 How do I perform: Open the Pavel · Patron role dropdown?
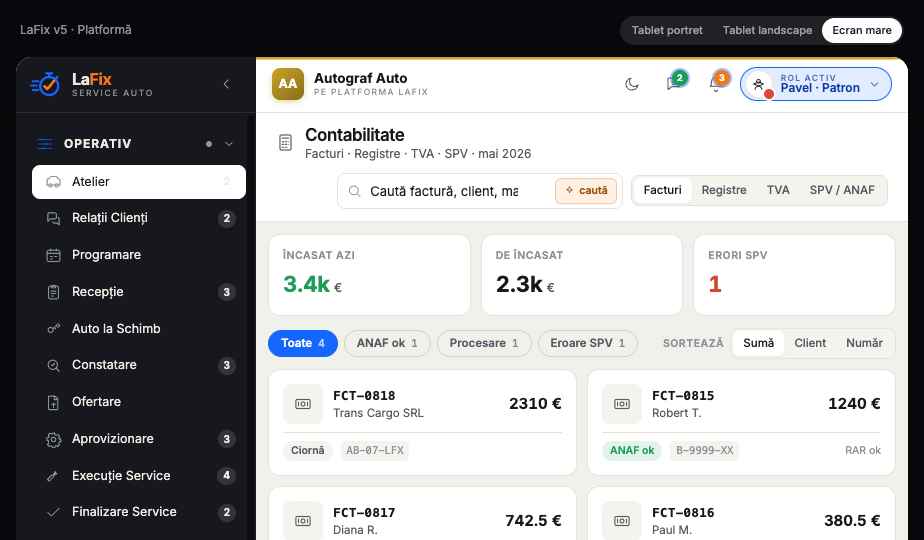coord(816,84)
